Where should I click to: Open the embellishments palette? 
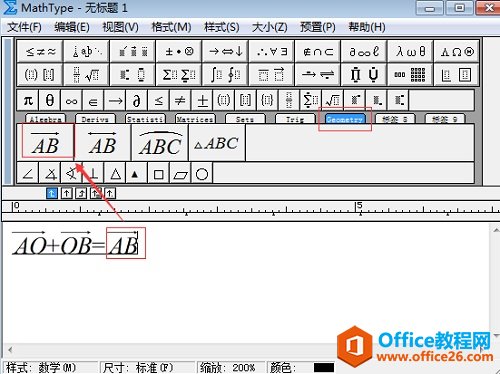tap(133, 51)
